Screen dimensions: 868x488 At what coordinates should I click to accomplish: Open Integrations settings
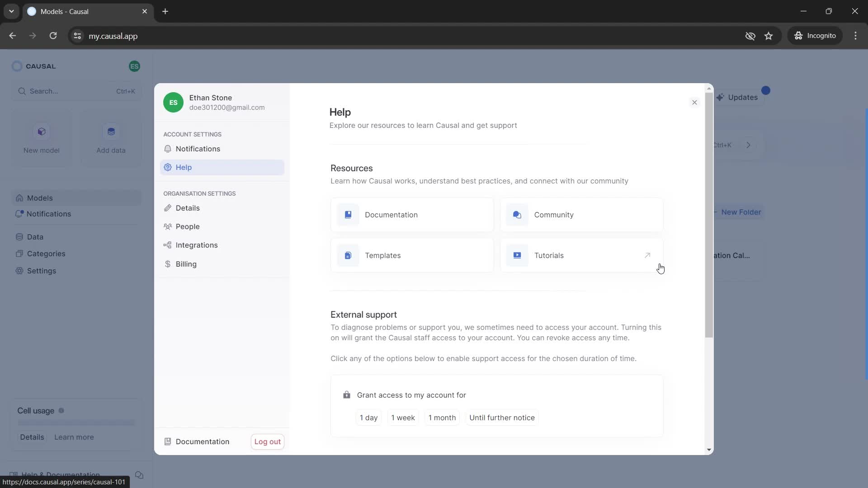222,245
